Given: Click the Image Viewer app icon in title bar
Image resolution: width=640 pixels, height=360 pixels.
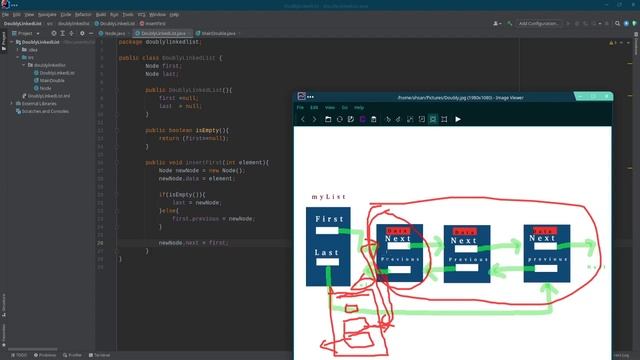Looking at the screenshot, I should (302, 96).
